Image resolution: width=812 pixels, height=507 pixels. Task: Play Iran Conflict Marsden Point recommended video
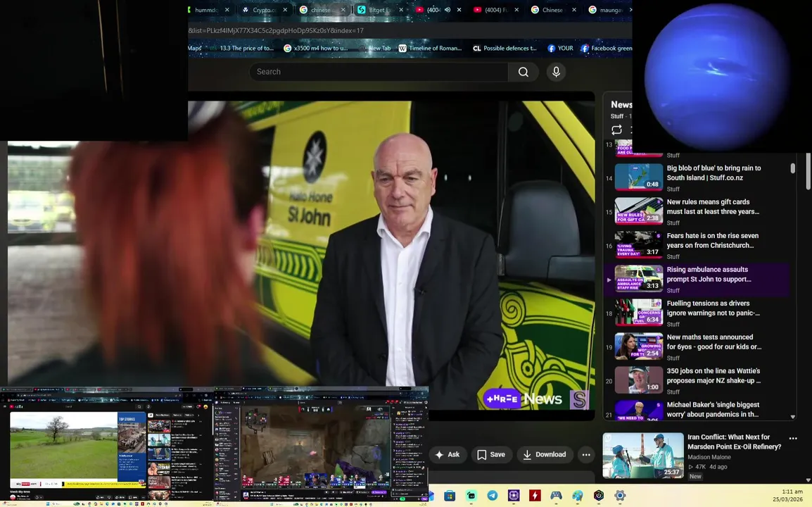point(643,456)
